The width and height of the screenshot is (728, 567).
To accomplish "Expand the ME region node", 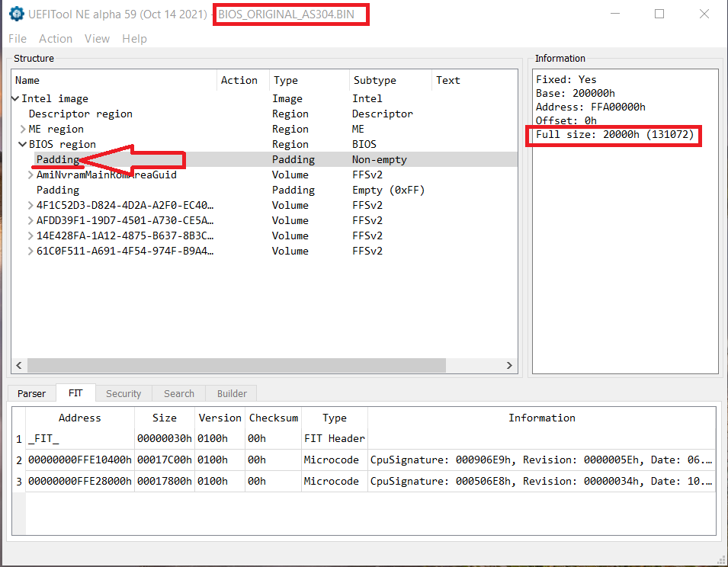I will point(23,129).
